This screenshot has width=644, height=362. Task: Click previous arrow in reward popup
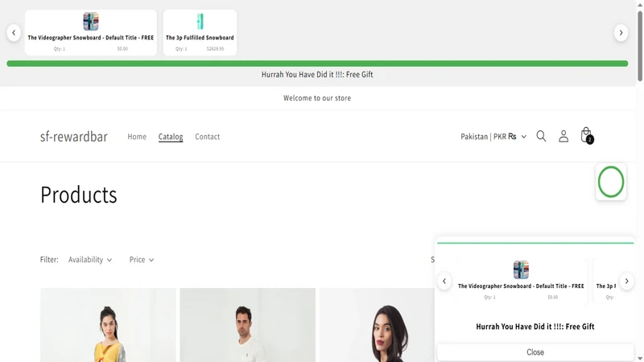click(444, 281)
